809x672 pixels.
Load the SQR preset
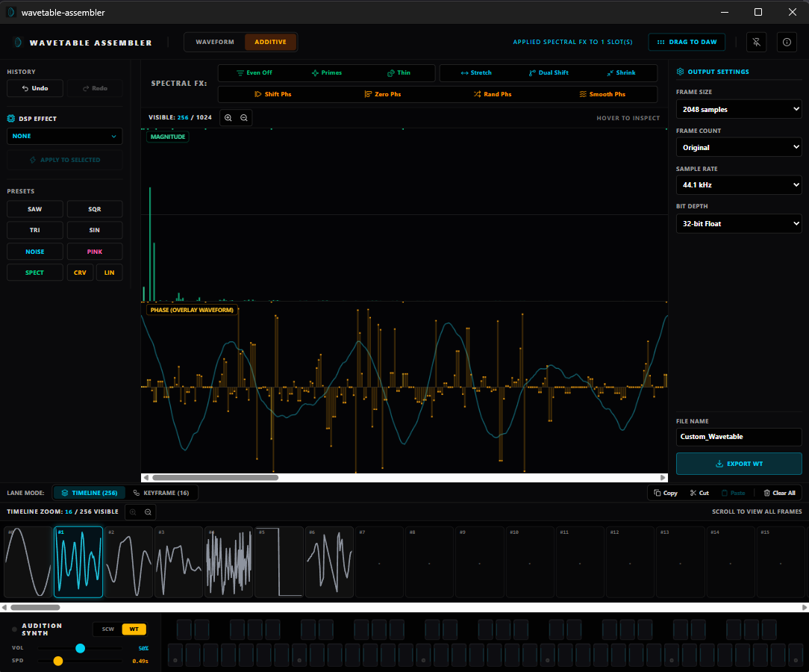coord(95,209)
